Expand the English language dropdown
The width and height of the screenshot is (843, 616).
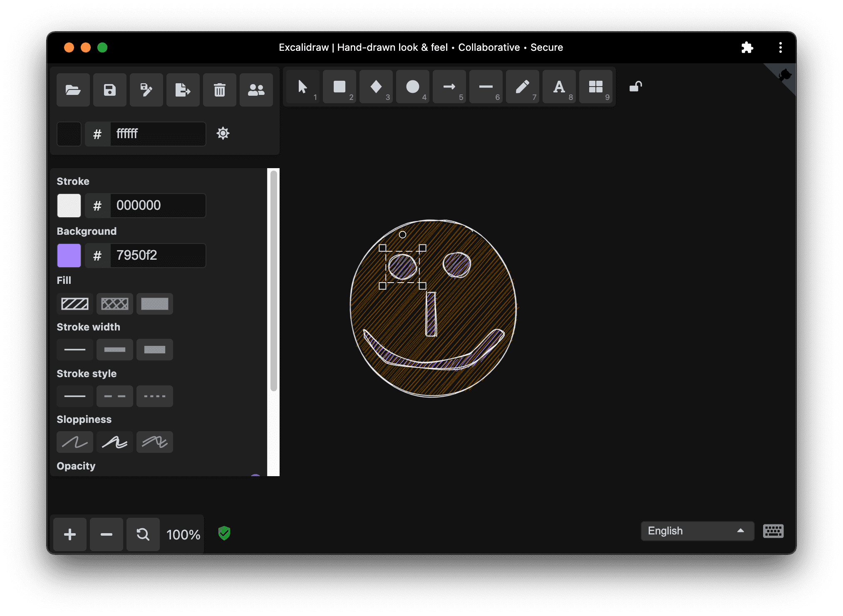pyautogui.click(x=697, y=531)
